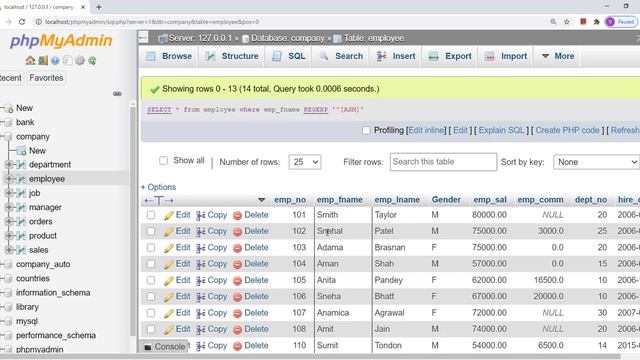Reload navigation panel green icon
The image size is (640, 360).
(x=92, y=61)
